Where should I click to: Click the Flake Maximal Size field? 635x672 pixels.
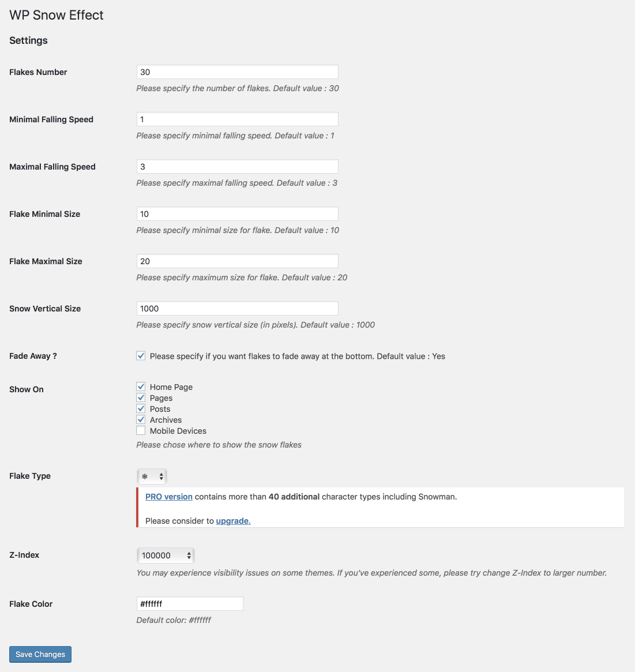coord(238,261)
